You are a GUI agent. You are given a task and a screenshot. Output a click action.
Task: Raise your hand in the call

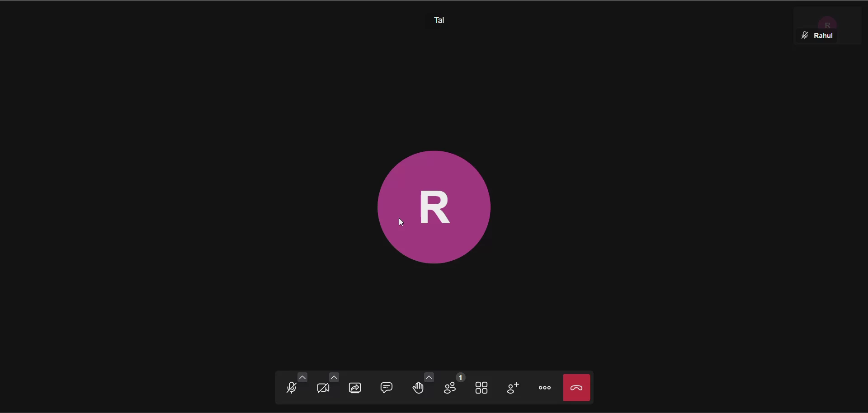[419, 389]
